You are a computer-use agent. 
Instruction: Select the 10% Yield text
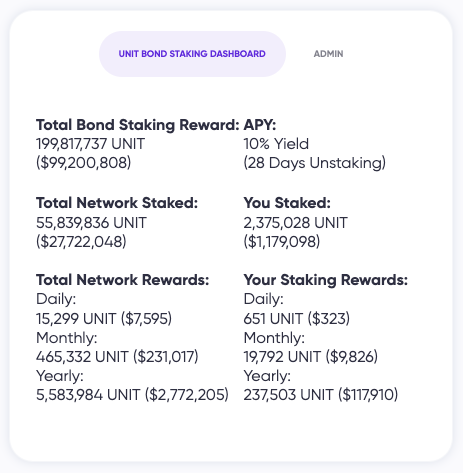(276, 144)
